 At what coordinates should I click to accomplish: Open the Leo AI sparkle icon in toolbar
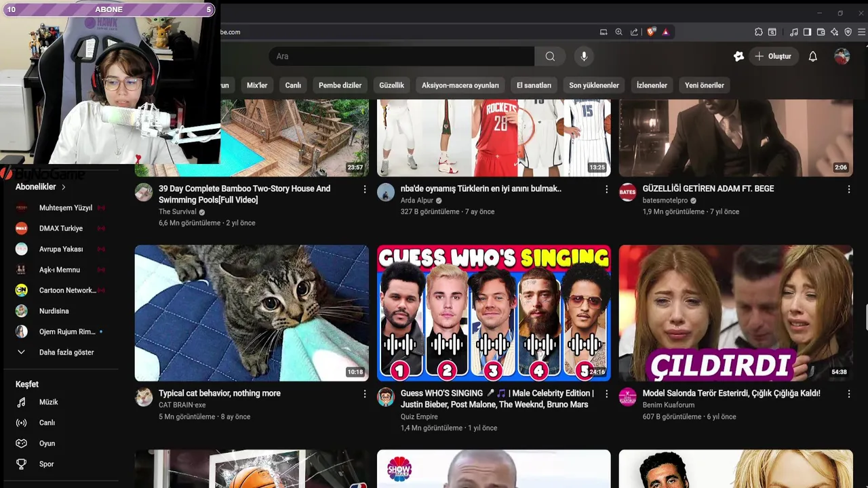coord(834,32)
